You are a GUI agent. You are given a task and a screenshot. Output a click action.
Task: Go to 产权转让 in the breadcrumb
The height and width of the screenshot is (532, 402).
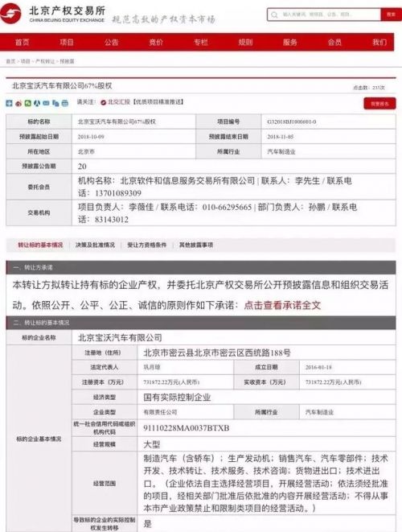pos(45,61)
